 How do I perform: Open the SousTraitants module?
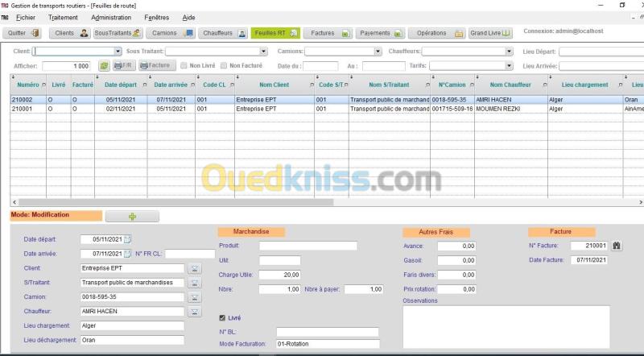tap(118, 33)
